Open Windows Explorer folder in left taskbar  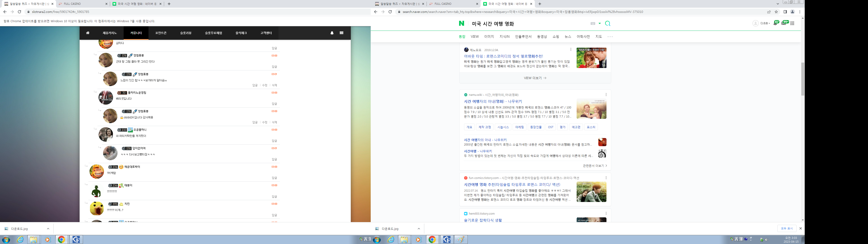click(33, 240)
